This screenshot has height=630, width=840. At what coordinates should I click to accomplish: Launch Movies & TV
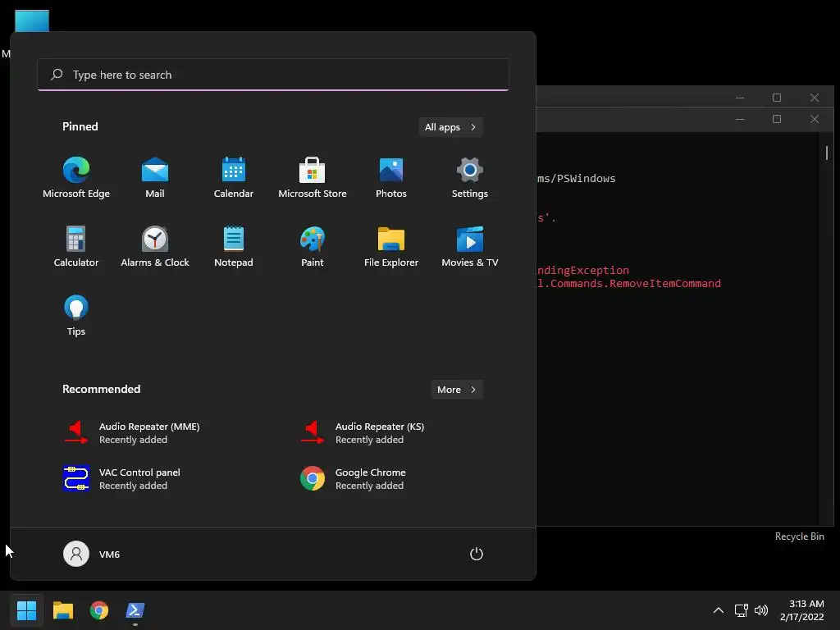point(470,246)
